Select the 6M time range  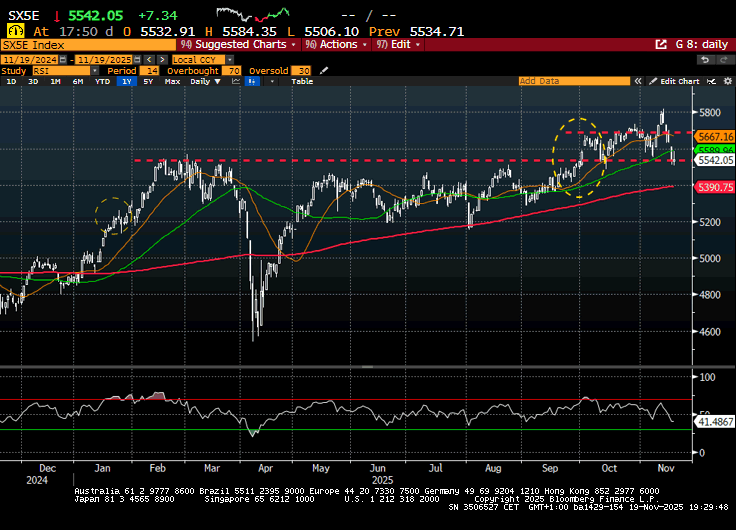click(77, 81)
